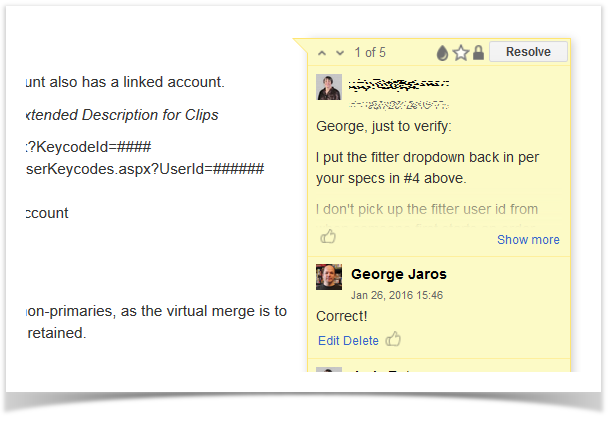This screenshot has width=615, height=421.
Task: Click the '?KeycodeId=####' line
Action: point(89,147)
